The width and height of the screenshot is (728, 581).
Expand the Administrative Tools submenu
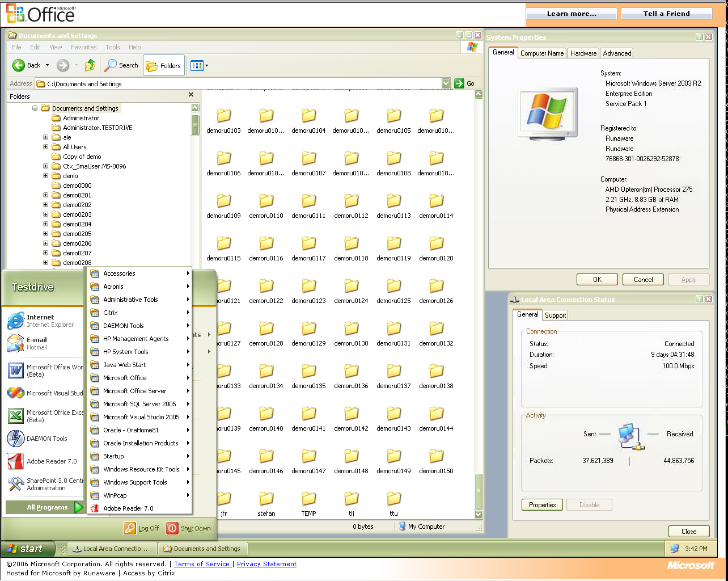click(139, 300)
